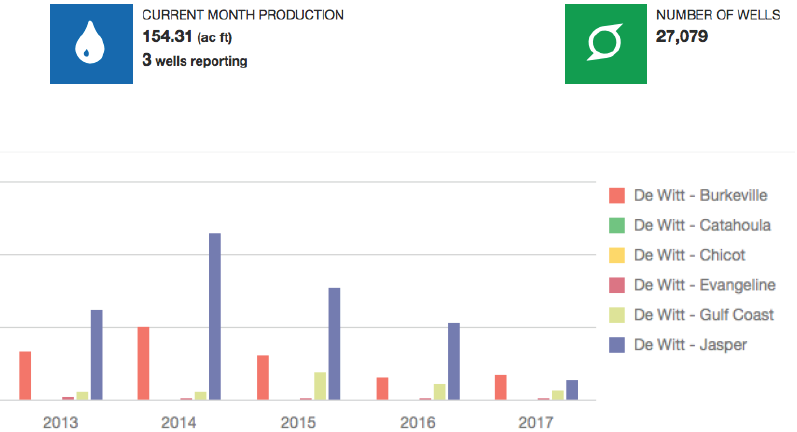
Task: Toggle De Witt - Burkeville series in legend
Action: tap(690, 195)
